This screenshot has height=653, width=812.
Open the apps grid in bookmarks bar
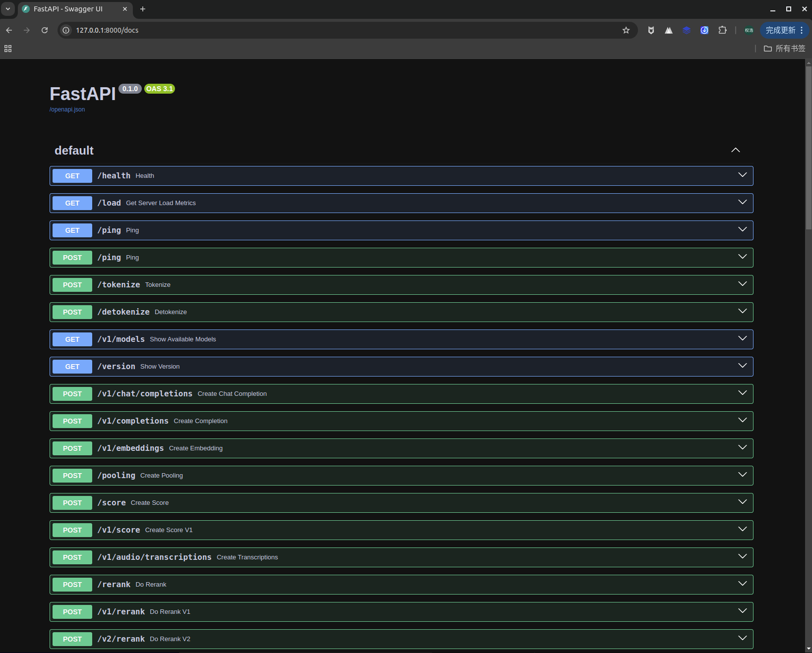pyautogui.click(x=8, y=49)
